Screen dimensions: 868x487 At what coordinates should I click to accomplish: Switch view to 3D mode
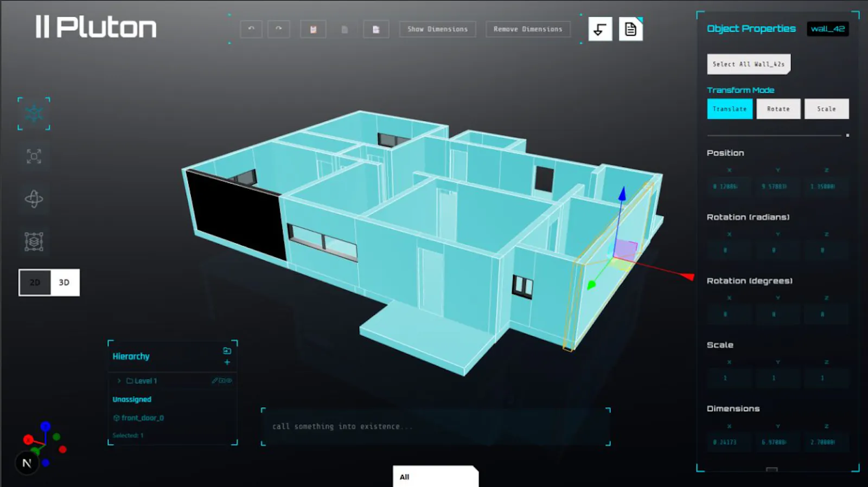65,283
